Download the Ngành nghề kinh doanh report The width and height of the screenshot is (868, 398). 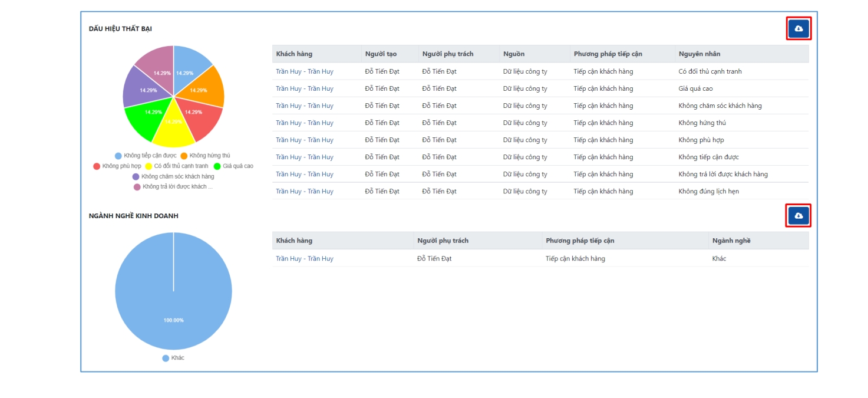(x=798, y=216)
